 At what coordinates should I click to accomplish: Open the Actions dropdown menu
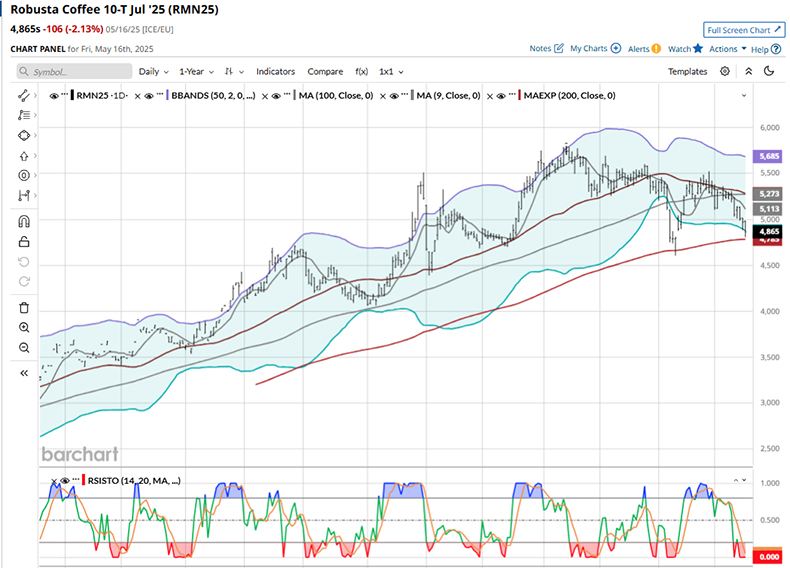(727, 48)
